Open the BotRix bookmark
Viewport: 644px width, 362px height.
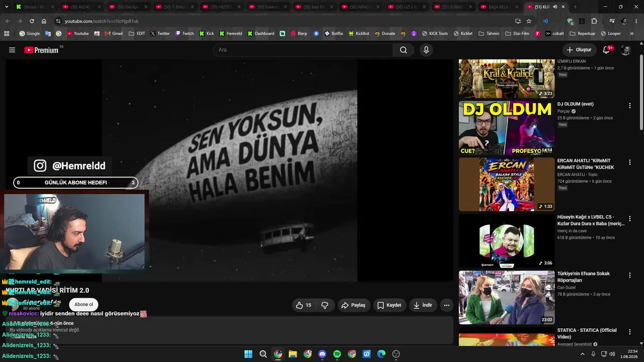[x=334, y=34]
